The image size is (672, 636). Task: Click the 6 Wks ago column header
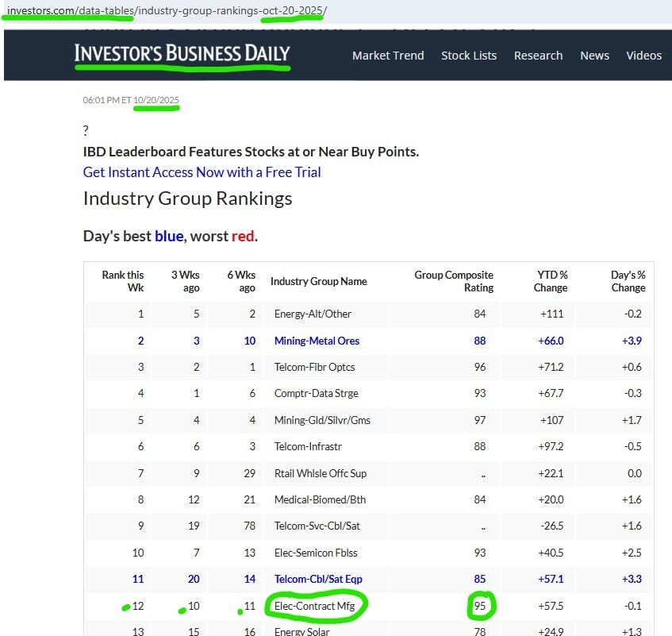click(x=241, y=281)
